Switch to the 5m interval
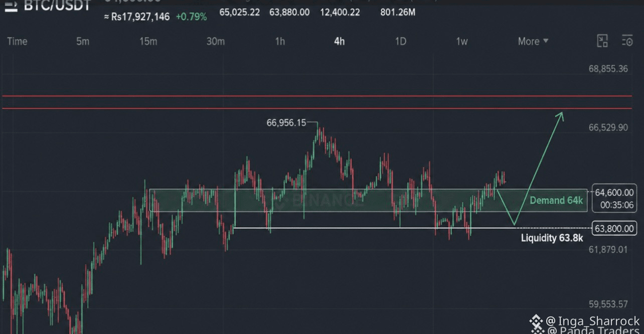This screenshot has height=334, width=644. coord(83,41)
